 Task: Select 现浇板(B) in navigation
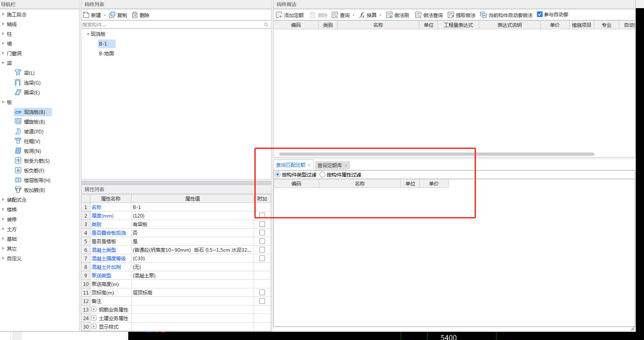[x=33, y=112]
